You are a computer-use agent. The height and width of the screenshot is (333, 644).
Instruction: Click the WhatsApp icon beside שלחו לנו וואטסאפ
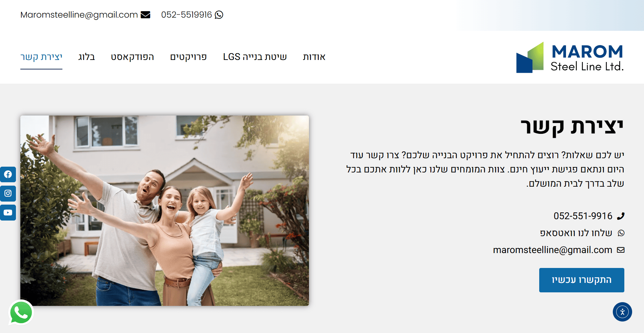pyautogui.click(x=621, y=233)
